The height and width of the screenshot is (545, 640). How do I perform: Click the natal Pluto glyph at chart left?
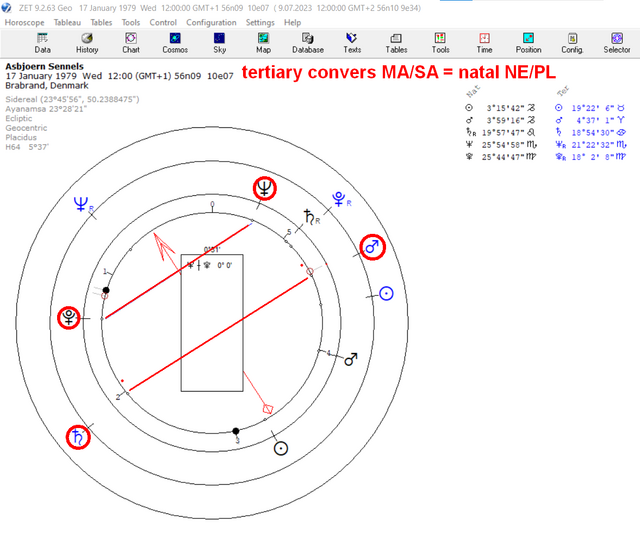tap(69, 318)
